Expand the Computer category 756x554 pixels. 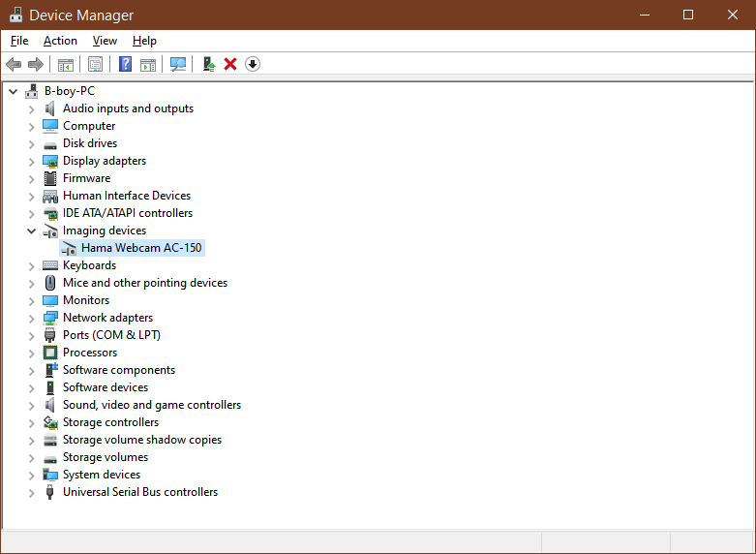[32, 127]
